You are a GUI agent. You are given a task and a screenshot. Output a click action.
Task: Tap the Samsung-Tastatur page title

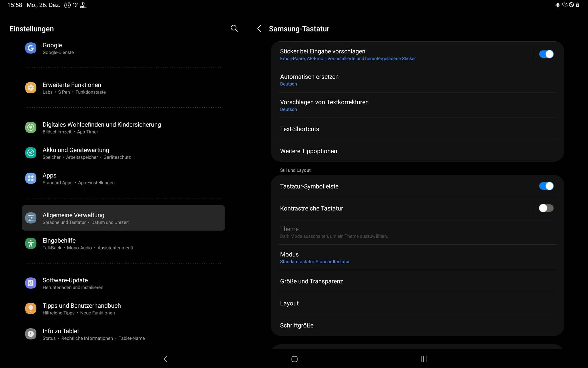(299, 29)
